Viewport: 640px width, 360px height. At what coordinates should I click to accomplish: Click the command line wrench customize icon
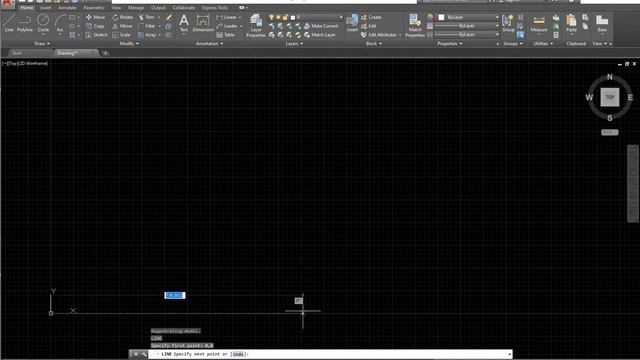click(x=144, y=354)
